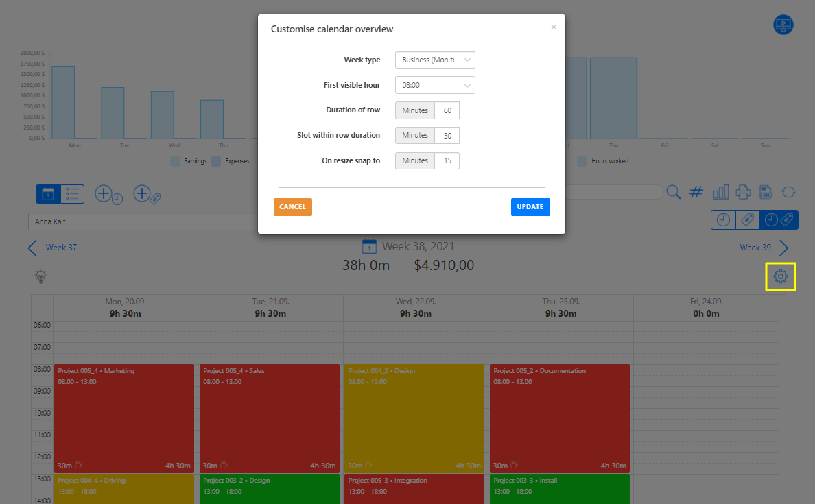Toggle the tag-only expenses view

pyautogui.click(x=747, y=219)
